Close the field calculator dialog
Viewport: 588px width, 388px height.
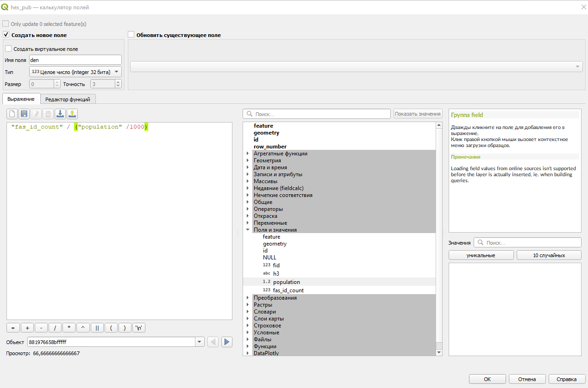click(583, 7)
